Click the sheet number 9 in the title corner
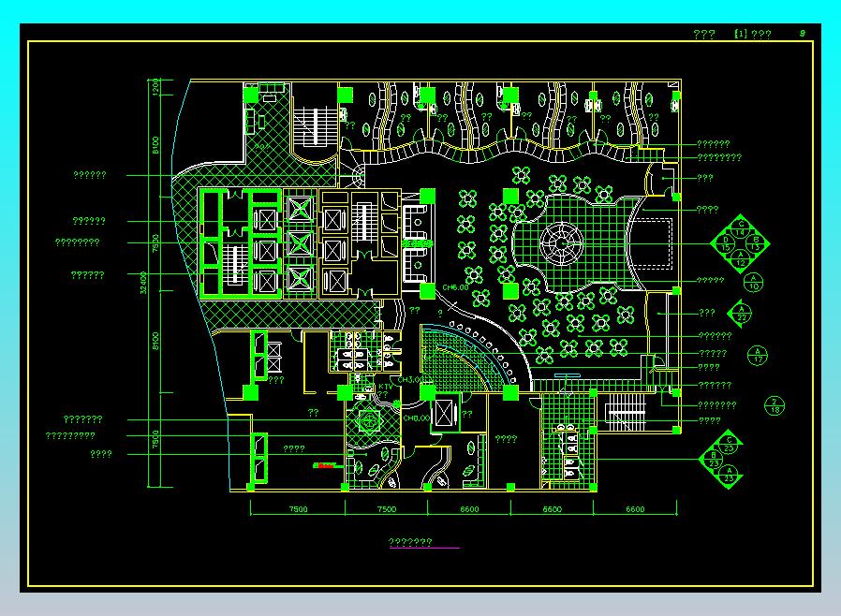Screen dimensions: 841x616 [x=803, y=34]
